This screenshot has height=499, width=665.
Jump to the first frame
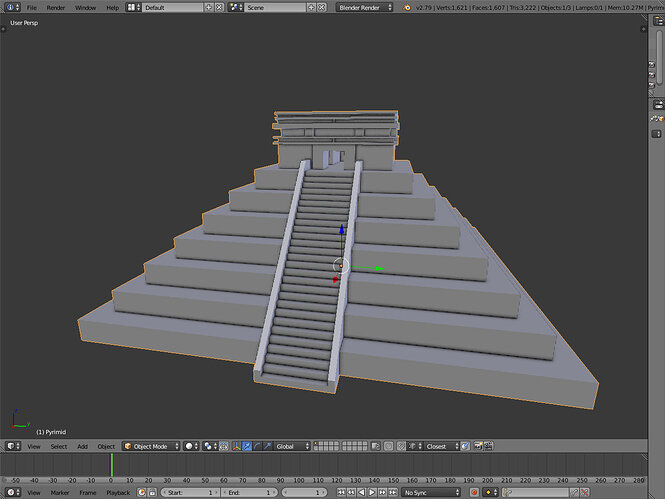pyautogui.click(x=341, y=492)
